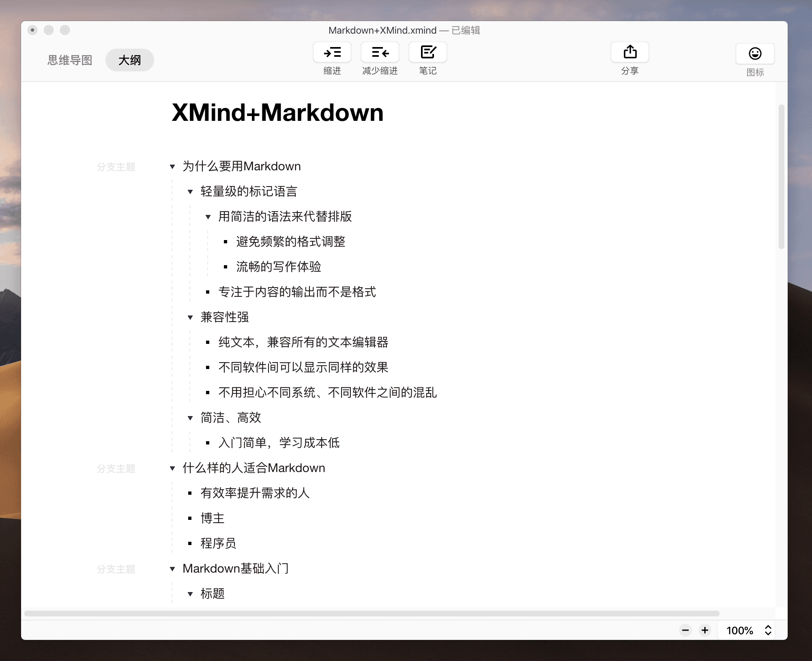Click the zoom percentage stepper arrows
The width and height of the screenshot is (812, 661).
click(x=768, y=630)
